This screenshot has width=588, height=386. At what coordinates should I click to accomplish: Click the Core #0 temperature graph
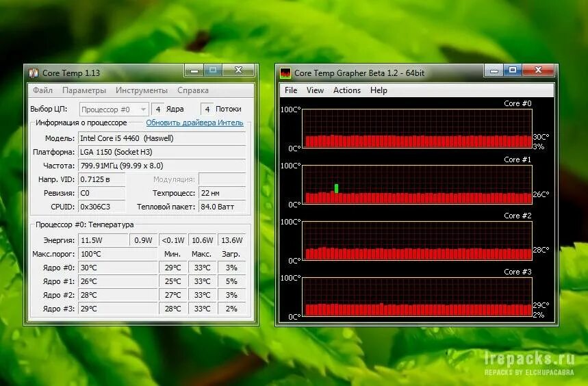click(x=417, y=129)
